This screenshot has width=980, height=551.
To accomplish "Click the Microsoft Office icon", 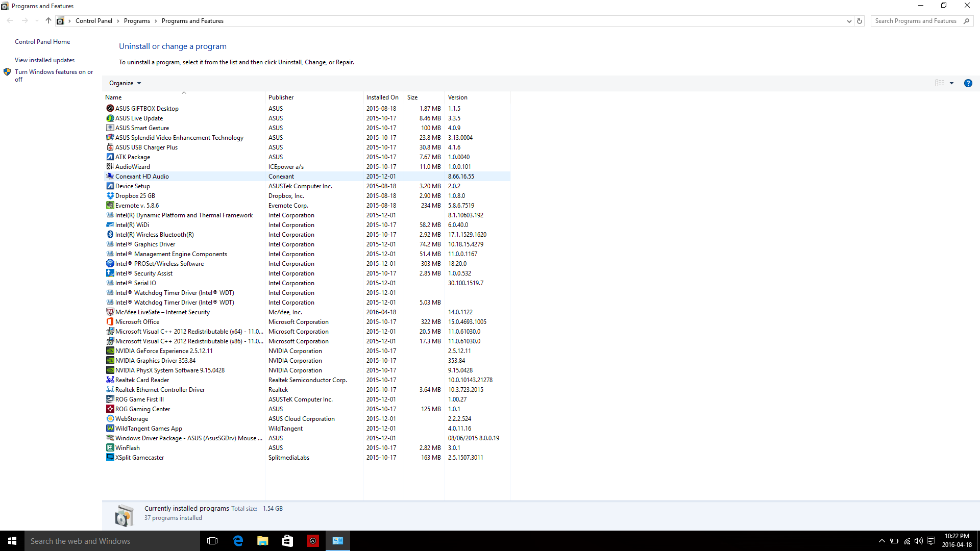I will [x=110, y=321].
